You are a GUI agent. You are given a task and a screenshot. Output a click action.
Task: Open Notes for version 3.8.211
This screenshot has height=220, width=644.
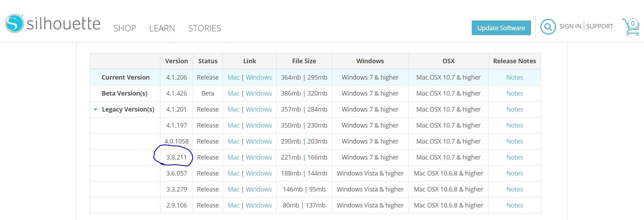click(x=515, y=157)
